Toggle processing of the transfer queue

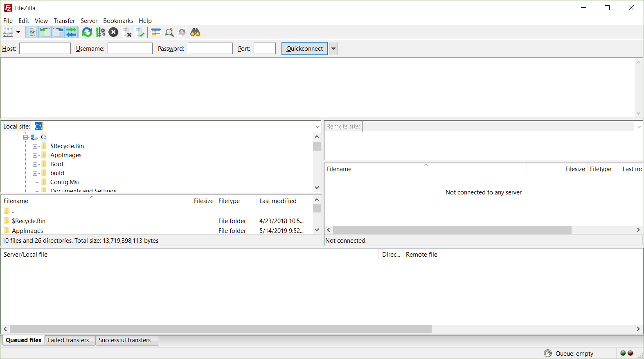100,32
